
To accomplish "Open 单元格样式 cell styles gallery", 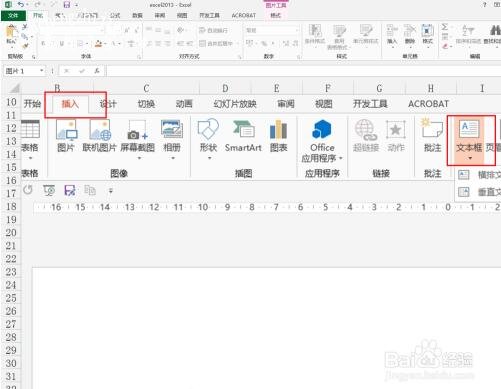I will pos(366,35).
